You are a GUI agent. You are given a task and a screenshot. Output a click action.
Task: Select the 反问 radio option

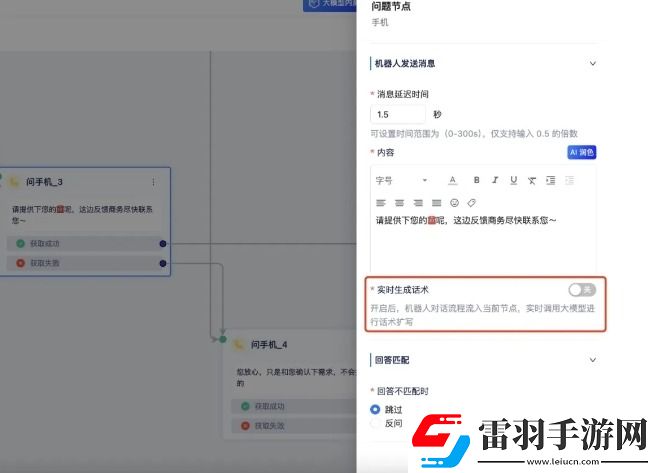pos(375,423)
